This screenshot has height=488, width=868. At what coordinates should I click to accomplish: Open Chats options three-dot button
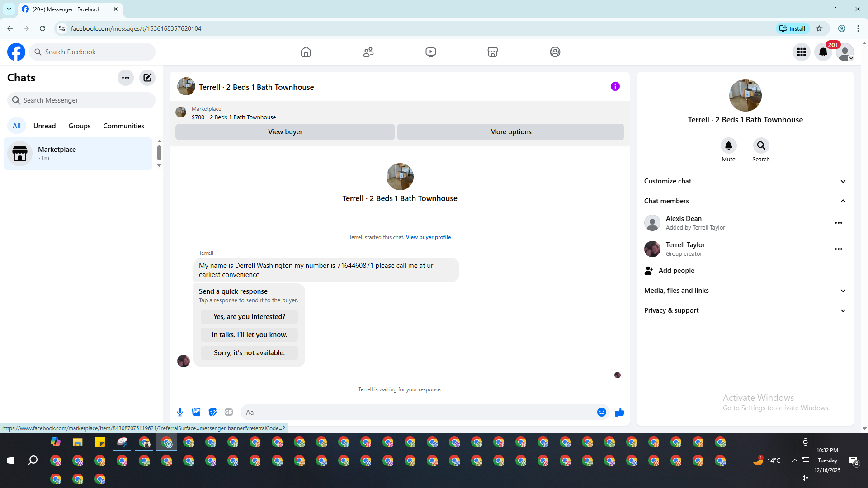click(126, 78)
